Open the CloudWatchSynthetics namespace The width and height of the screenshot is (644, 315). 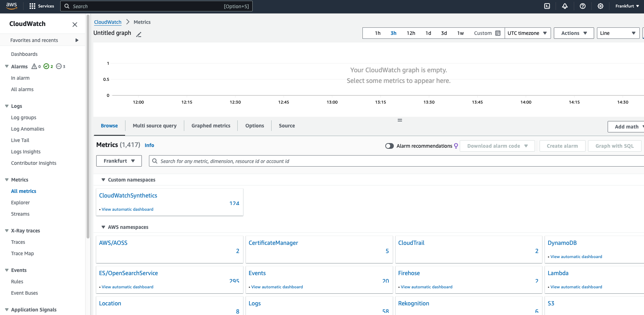tap(128, 195)
